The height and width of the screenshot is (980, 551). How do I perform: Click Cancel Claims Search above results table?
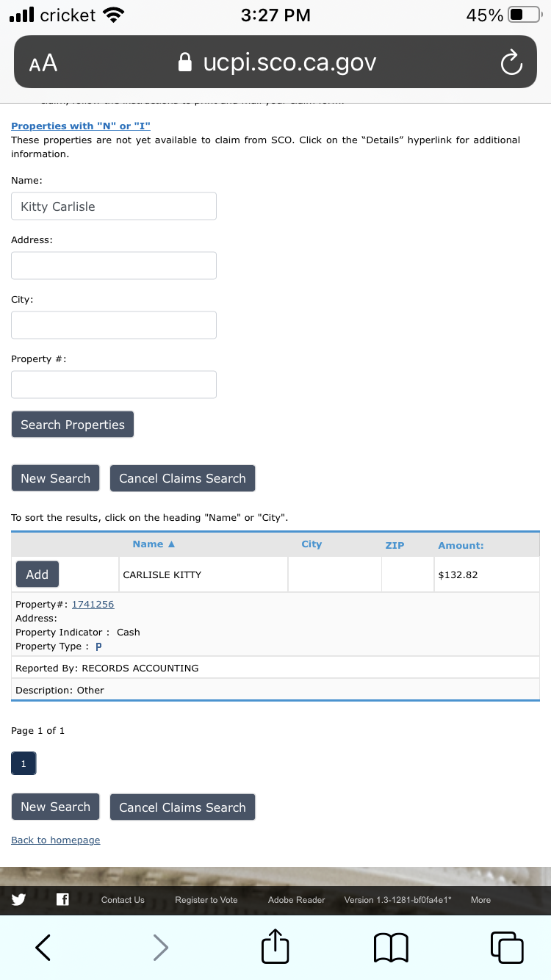click(182, 478)
